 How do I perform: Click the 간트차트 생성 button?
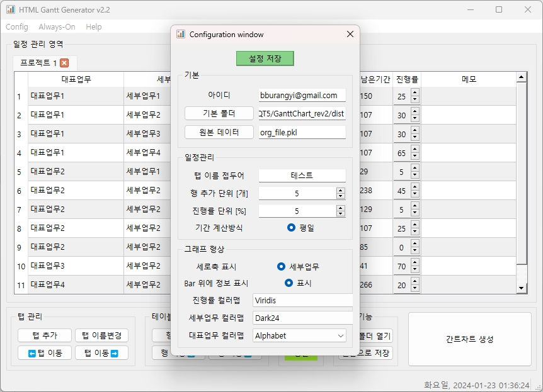point(469,339)
